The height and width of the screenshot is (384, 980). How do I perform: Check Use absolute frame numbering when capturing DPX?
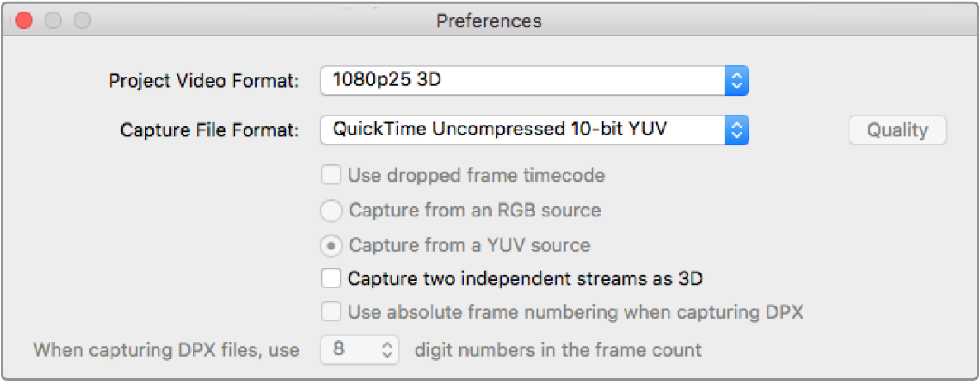[331, 312]
